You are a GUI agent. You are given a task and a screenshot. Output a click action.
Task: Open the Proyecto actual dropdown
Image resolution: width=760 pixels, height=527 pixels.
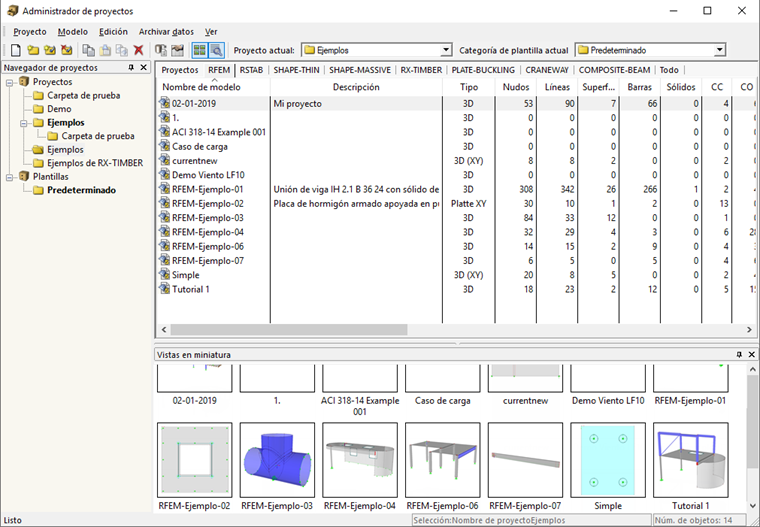pyautogui.click(x=446, y=50)
